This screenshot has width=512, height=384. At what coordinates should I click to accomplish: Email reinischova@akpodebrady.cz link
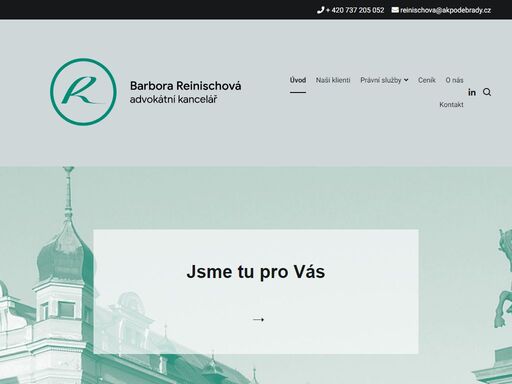click(x=445, y=10)
